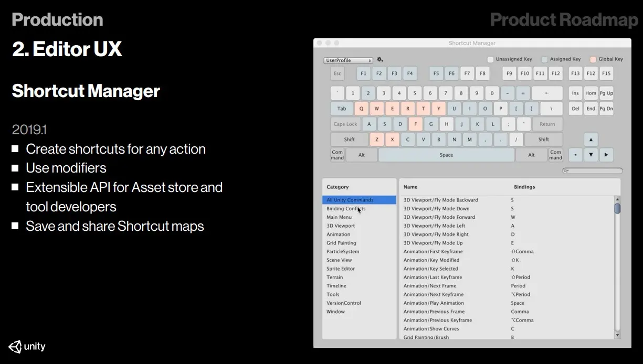Open the UserProfile dropdown
The width and height of the screenshot is (643, 364).
coord(348,60)
